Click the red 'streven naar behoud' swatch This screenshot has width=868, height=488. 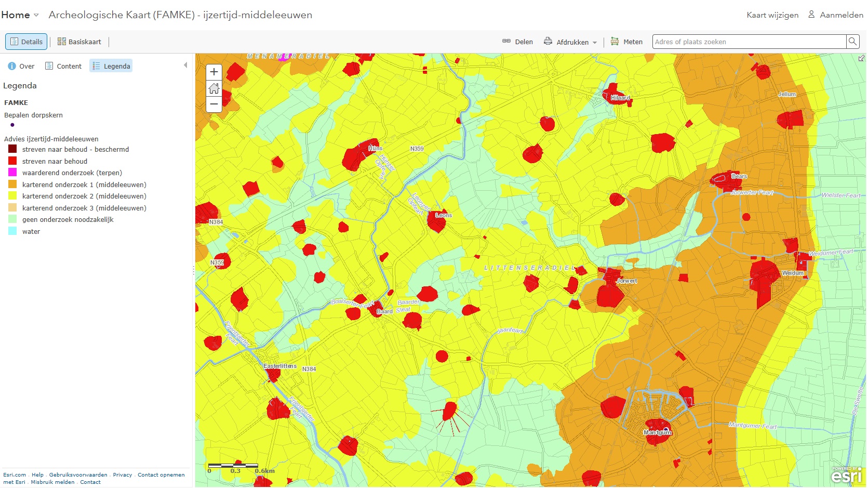click(12, 161)
